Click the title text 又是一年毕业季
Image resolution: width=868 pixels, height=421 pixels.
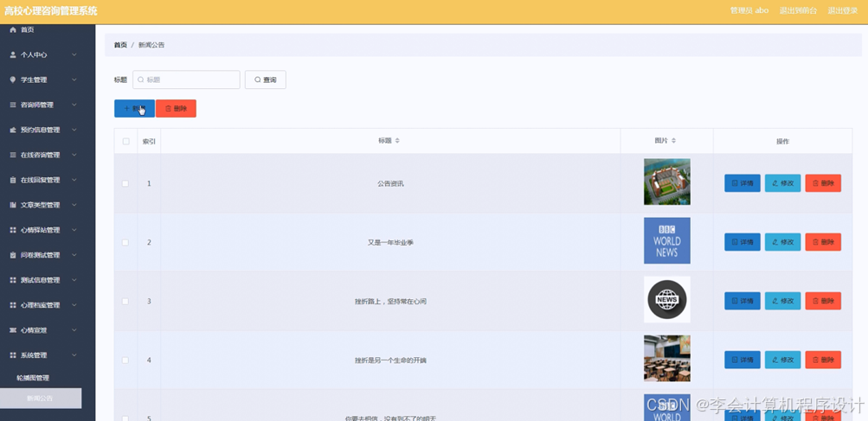click(x=390, y=242)
